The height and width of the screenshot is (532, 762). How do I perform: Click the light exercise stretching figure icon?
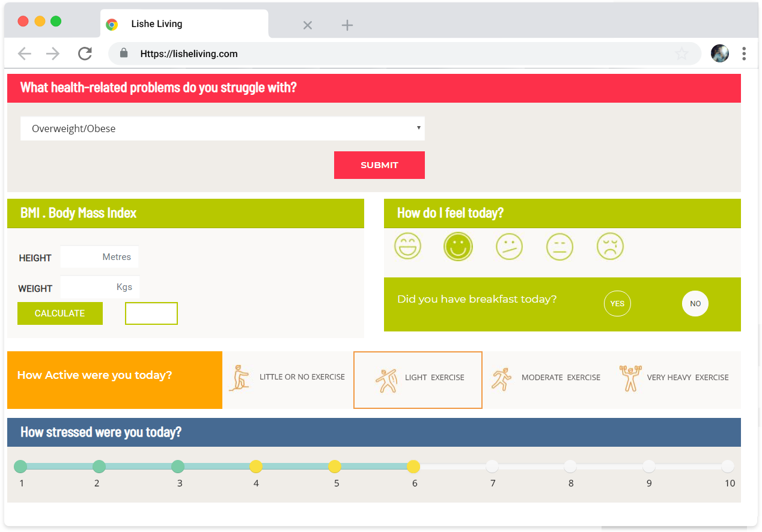386,381
